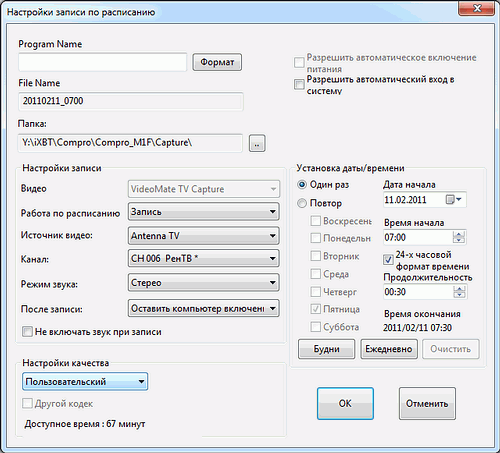Click the Время начала 07:00 value
Screen dimensions: 500x453
(395, 237)
